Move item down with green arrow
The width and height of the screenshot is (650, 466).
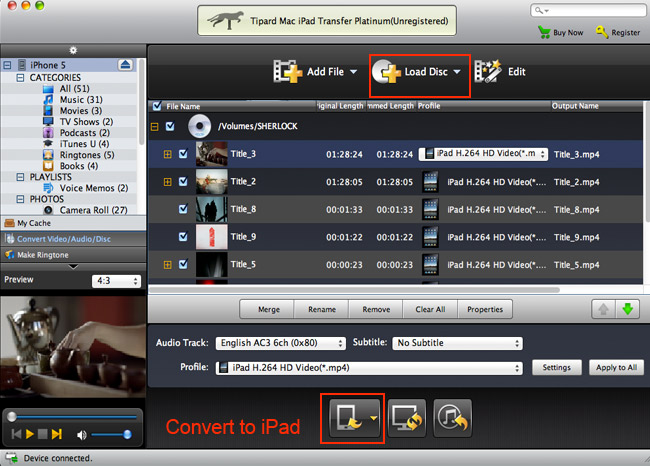[628, 309]
